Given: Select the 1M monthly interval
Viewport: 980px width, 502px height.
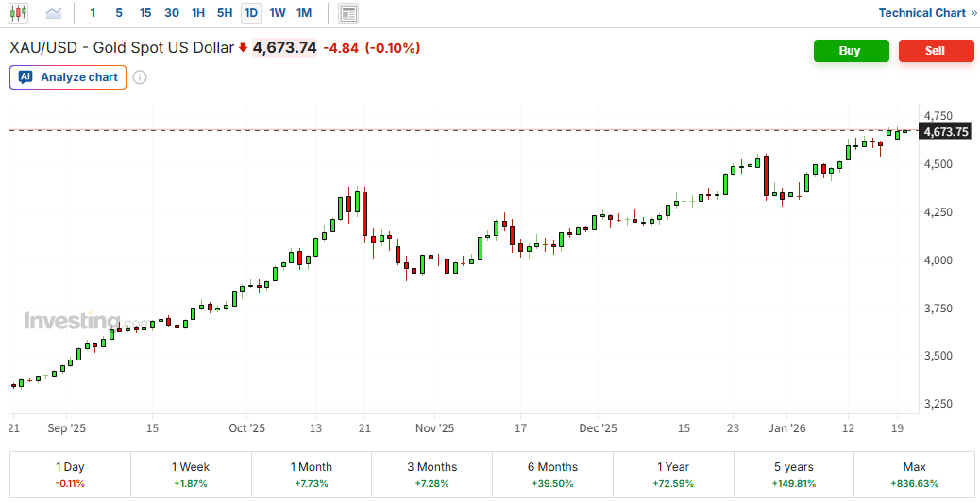Looking at the screenshot, I should tap(304, 13).
